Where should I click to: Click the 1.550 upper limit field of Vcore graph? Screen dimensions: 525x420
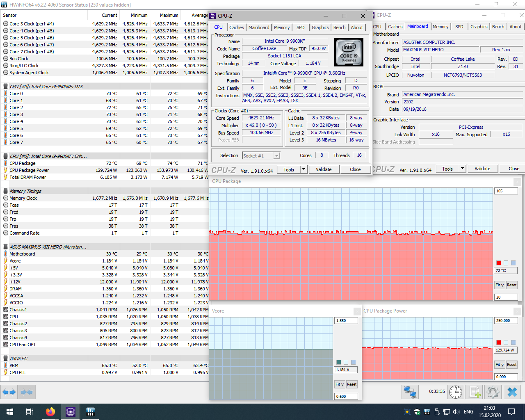[x=346, y=321]
